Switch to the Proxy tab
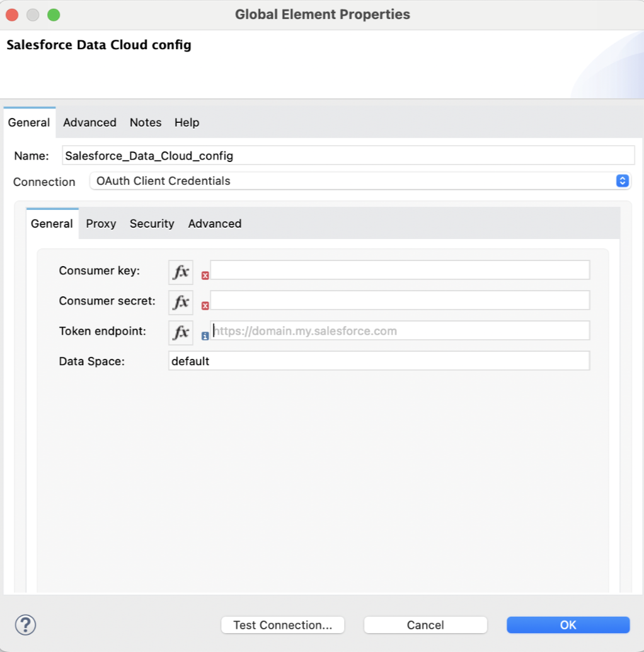This screenshot has width=644, height=652. pos(101,224)
